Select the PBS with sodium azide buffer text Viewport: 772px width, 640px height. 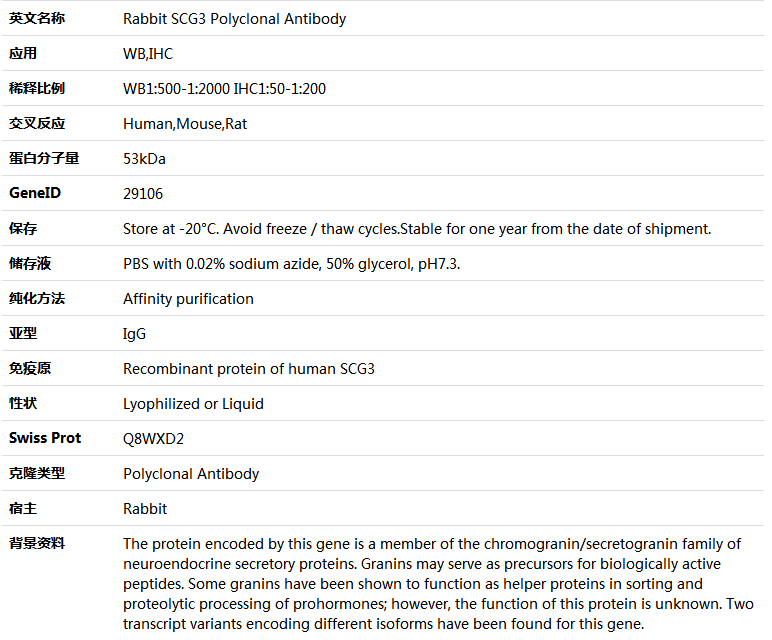tap(291, 264)
